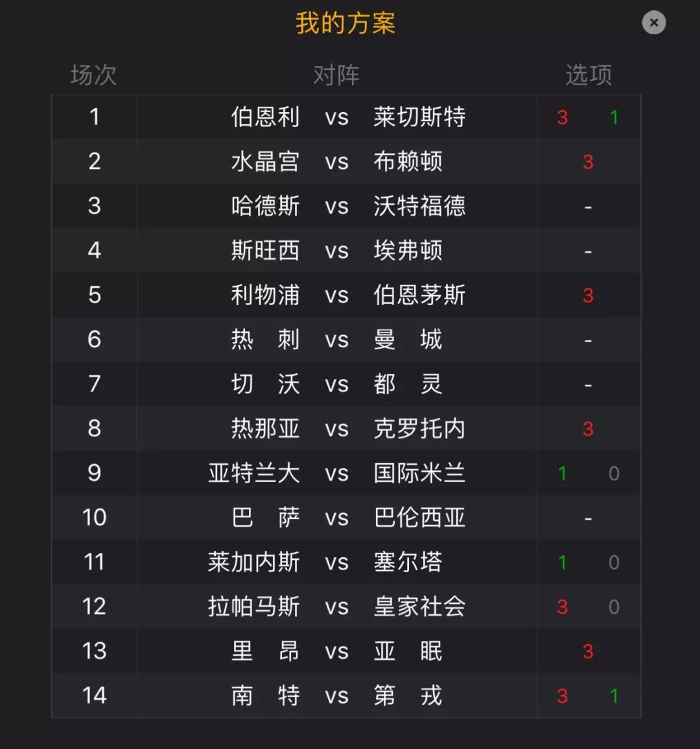
Task: Select option 0 for 莱加内斯 vs 塞尔塔
Action: (x=614, y=562)
